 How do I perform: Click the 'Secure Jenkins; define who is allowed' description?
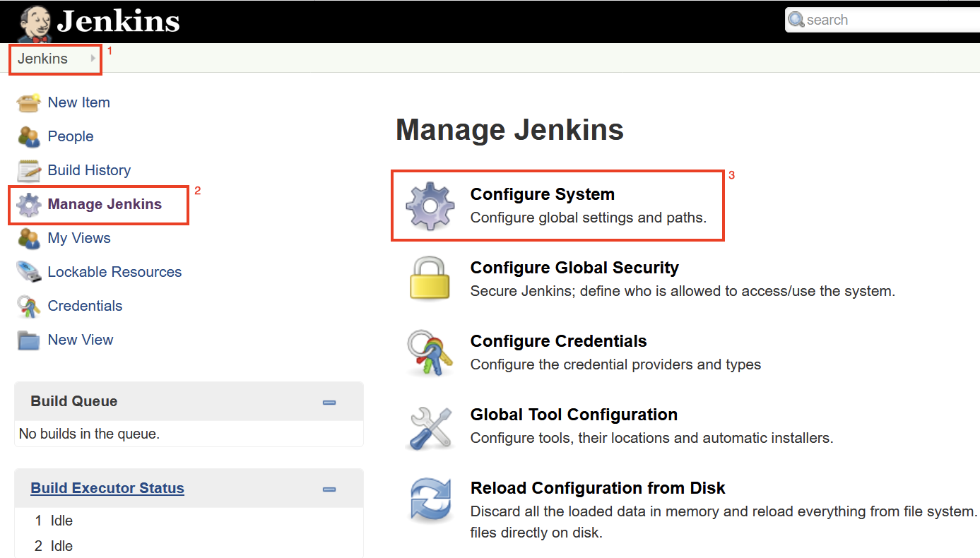click(683, 291)
